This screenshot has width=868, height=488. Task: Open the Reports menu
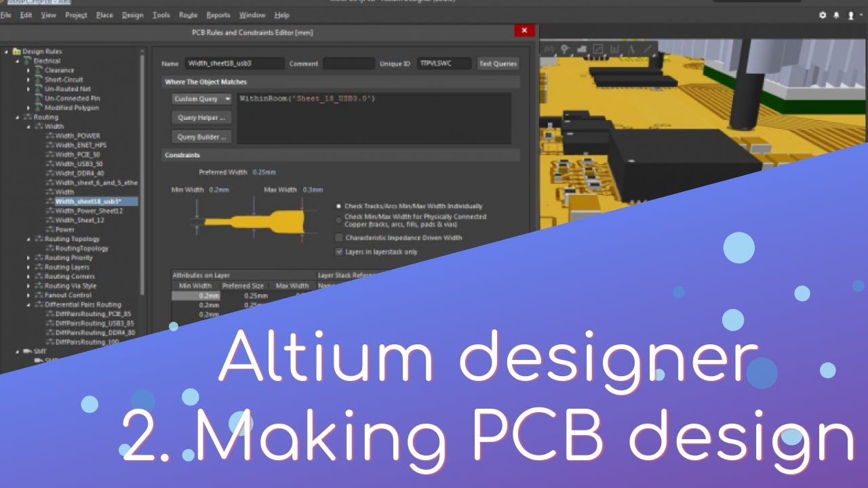(x=218, y=15)
